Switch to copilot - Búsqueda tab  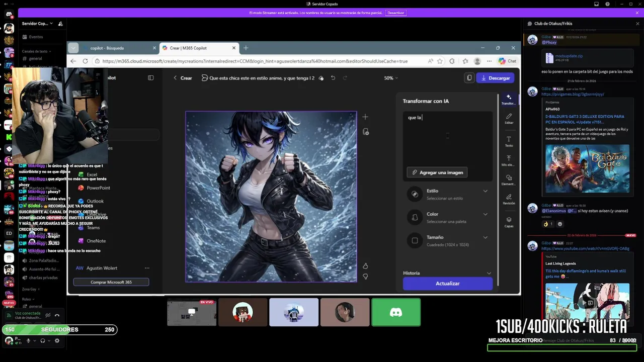[119, 48]
